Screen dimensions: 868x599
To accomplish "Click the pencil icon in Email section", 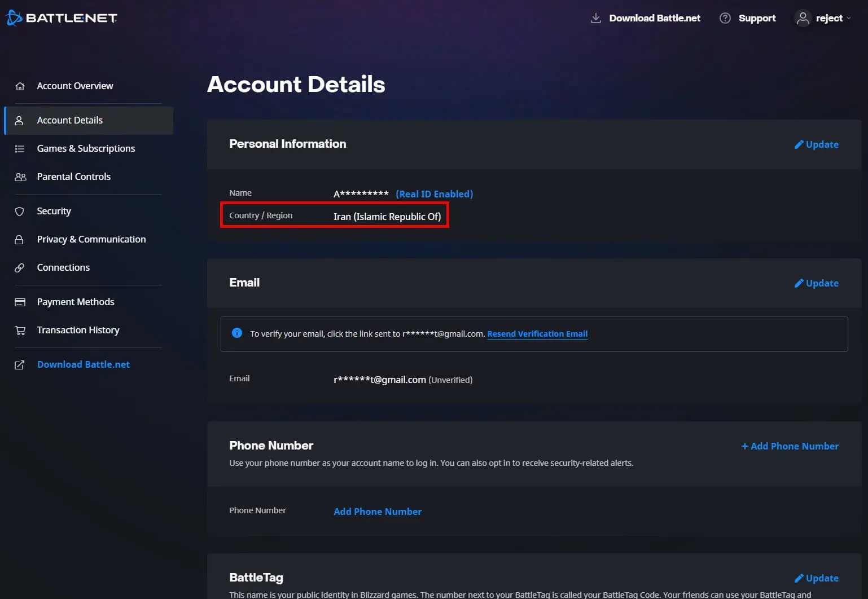I will pos(799,283).
